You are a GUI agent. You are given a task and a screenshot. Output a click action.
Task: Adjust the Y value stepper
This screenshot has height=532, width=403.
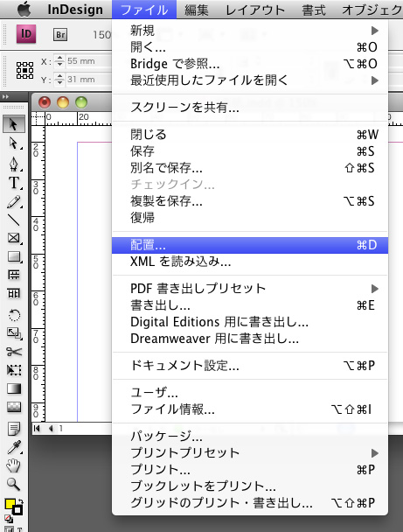click(59, 80)
